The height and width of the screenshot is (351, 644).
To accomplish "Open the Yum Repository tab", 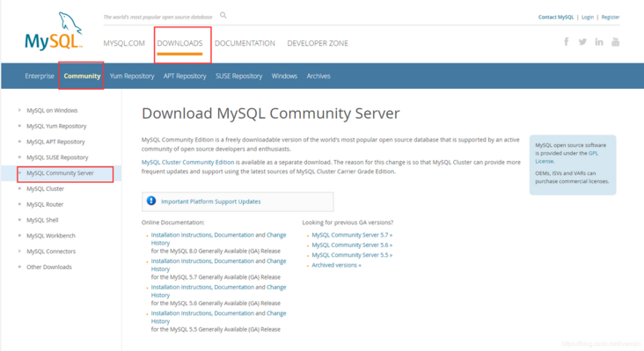I will point(132,76).
